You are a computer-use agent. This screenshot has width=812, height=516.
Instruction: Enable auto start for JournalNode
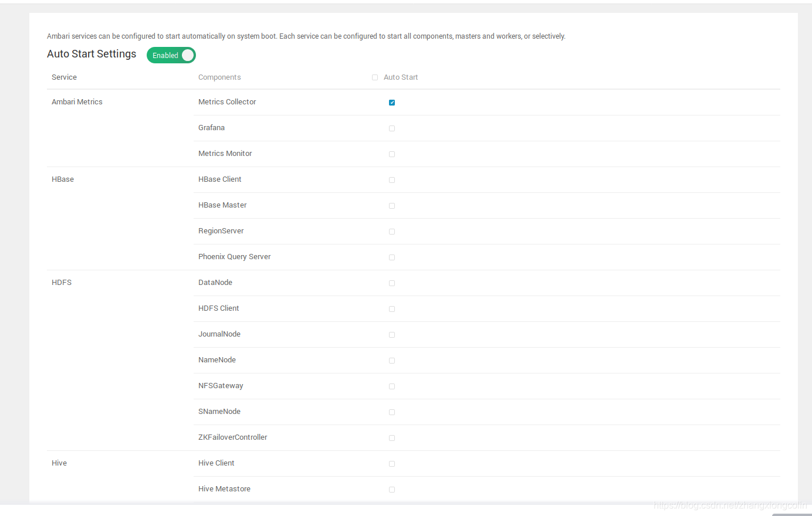(x=392, y=335)
